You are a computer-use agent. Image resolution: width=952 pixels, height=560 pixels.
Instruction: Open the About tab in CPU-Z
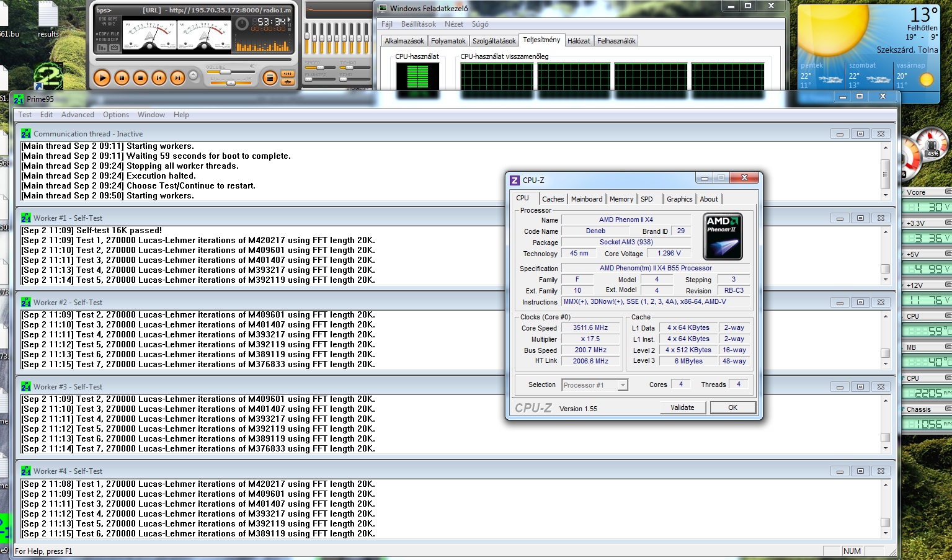point(709,199)
